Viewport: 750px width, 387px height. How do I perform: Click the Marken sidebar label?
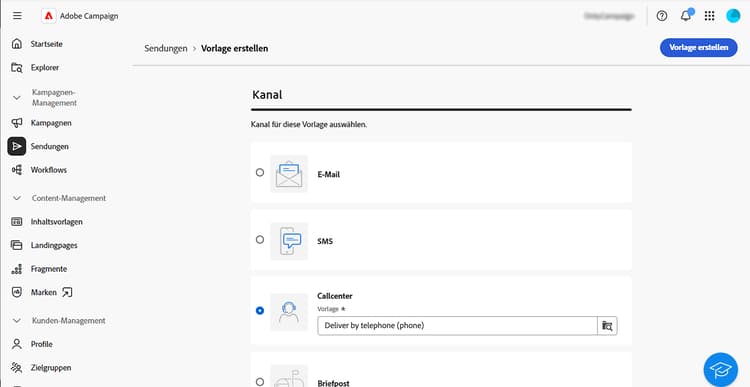click(x=44, y=292)
